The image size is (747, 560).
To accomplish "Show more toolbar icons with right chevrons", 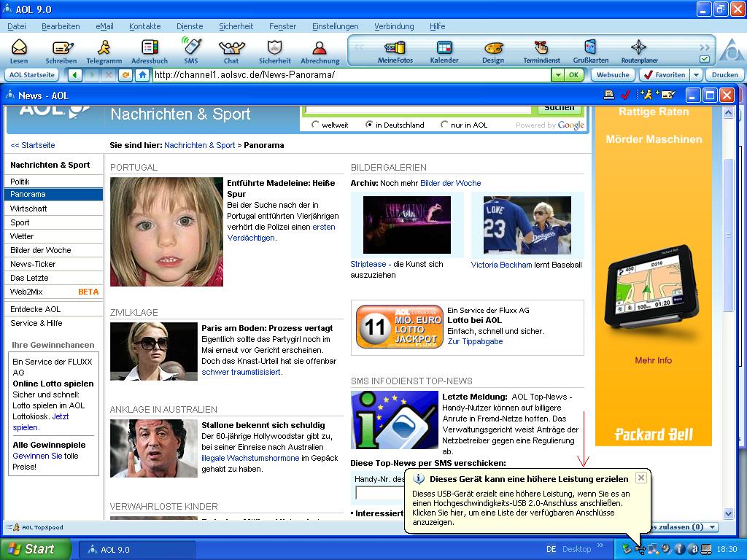I will pos(705,47).
